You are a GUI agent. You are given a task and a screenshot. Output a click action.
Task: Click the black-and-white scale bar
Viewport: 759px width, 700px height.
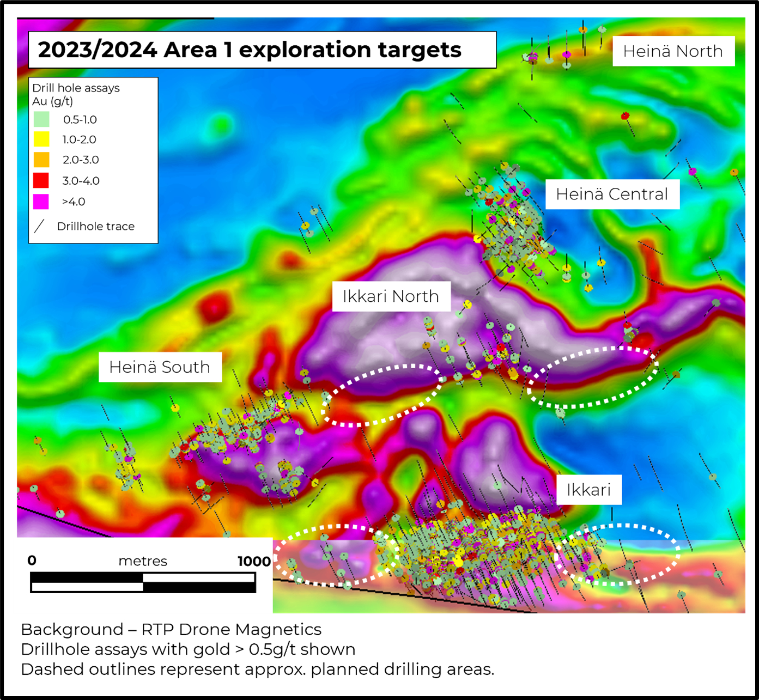143,582
